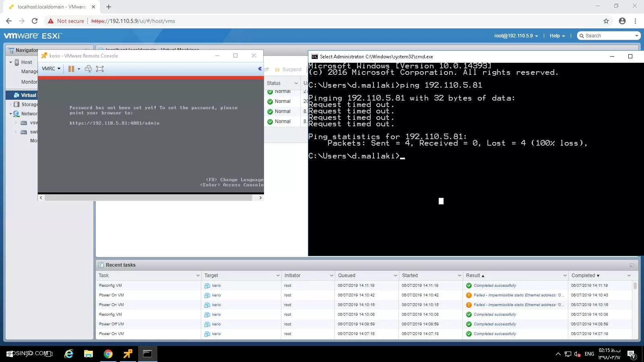Viewport: 644px width, 362px height.
Task: Click the Suspend button in toolbar
Action: [289, 70]
